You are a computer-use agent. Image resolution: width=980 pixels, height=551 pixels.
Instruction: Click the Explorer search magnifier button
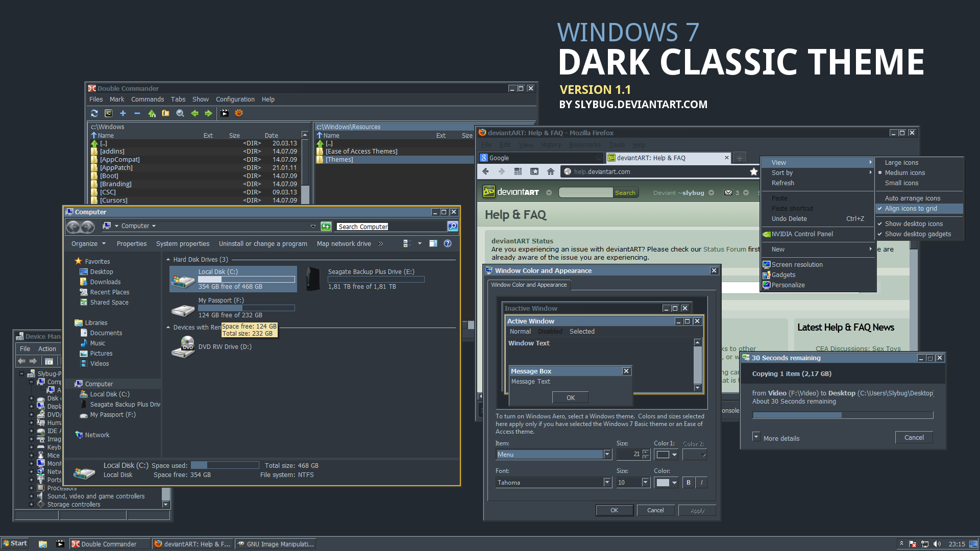click(452, 226)
